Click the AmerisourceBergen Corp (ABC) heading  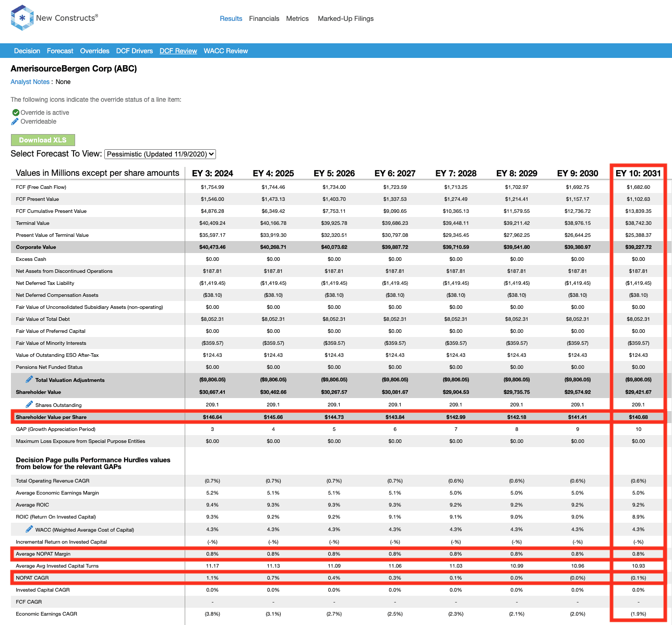coord(74,68)
